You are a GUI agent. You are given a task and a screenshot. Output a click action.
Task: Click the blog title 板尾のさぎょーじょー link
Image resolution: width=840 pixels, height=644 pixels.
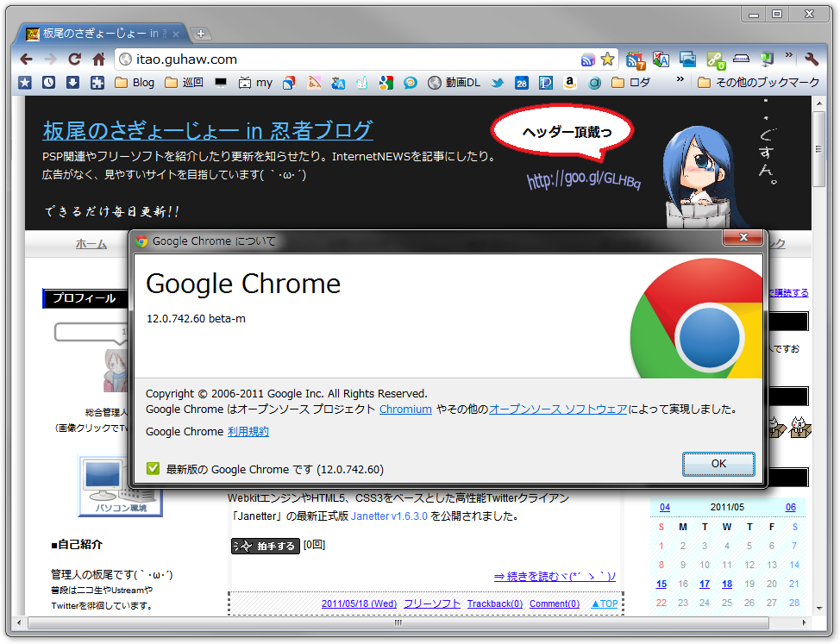208,131
